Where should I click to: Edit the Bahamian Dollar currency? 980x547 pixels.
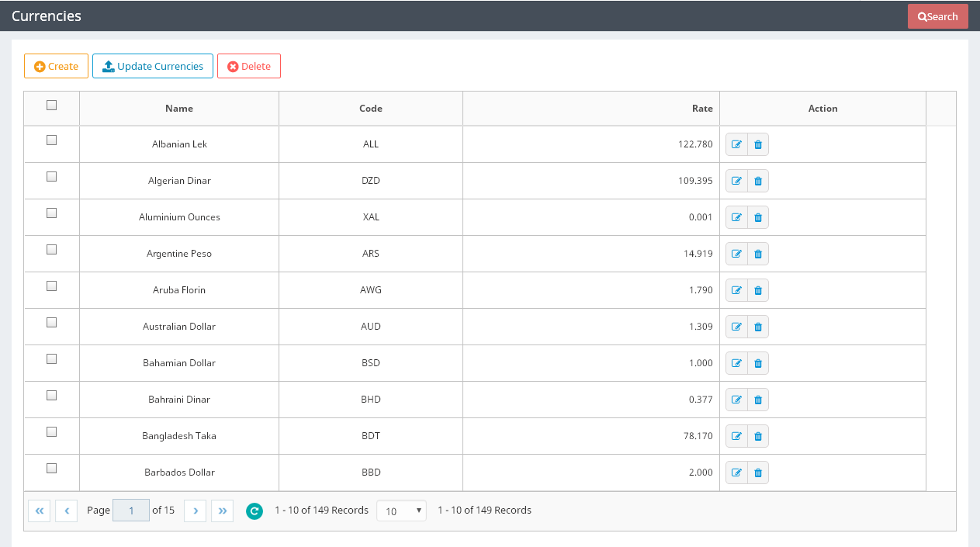tap(736, 363)
